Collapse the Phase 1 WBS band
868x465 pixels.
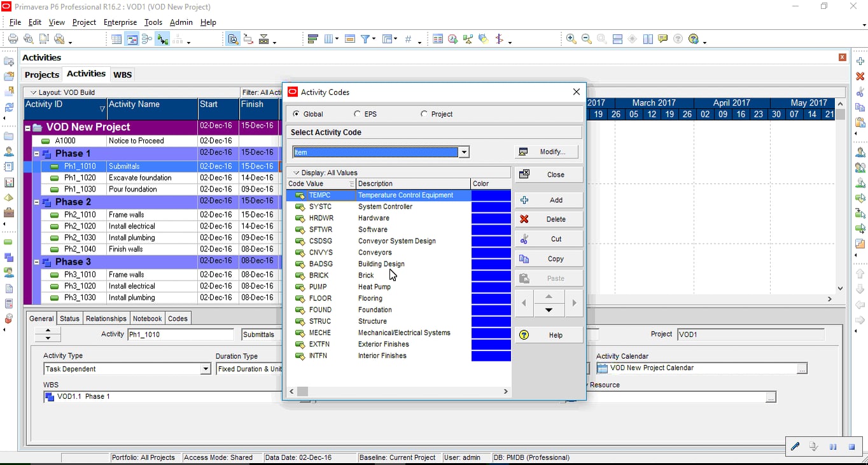(37, 154)
